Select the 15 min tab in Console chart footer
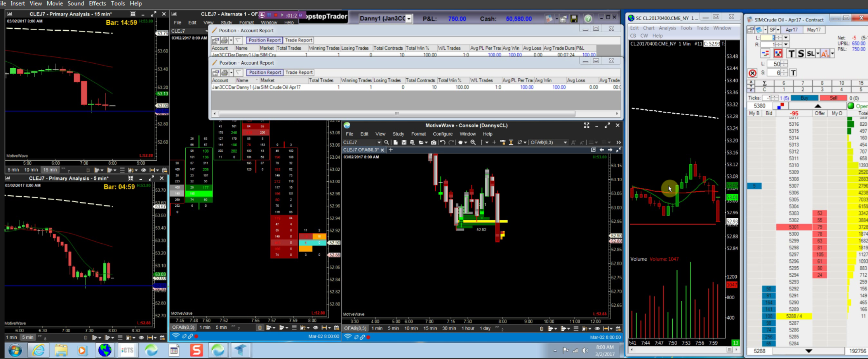 430,328
